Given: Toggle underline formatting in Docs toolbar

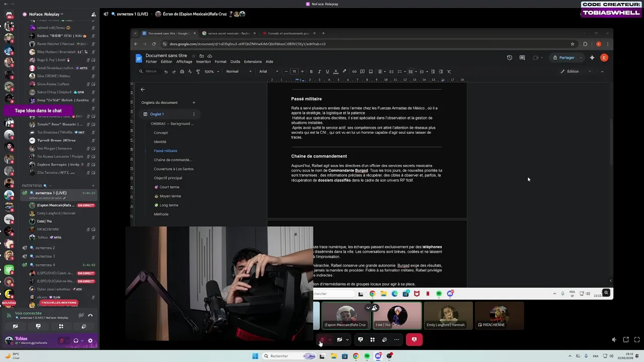Looking at the screenshot, I should [327, 71].
